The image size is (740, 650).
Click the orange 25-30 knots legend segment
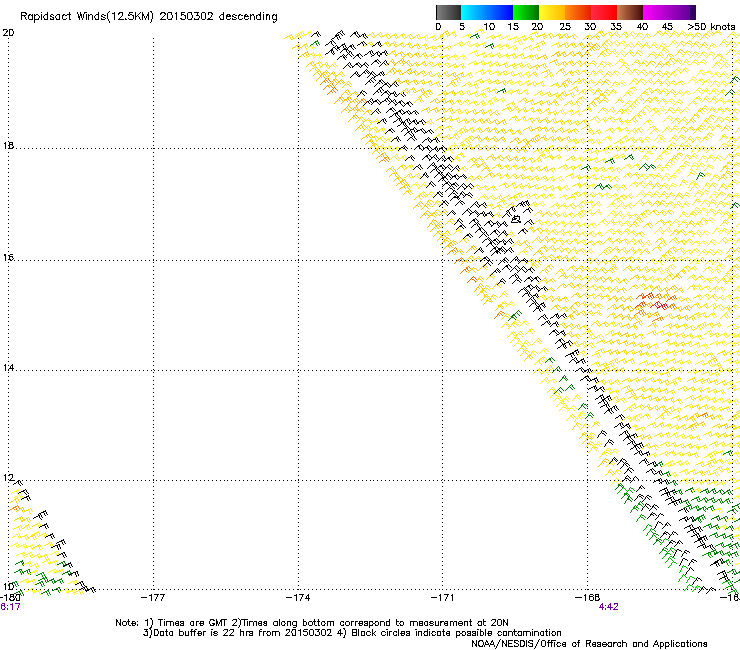(578, 12)
